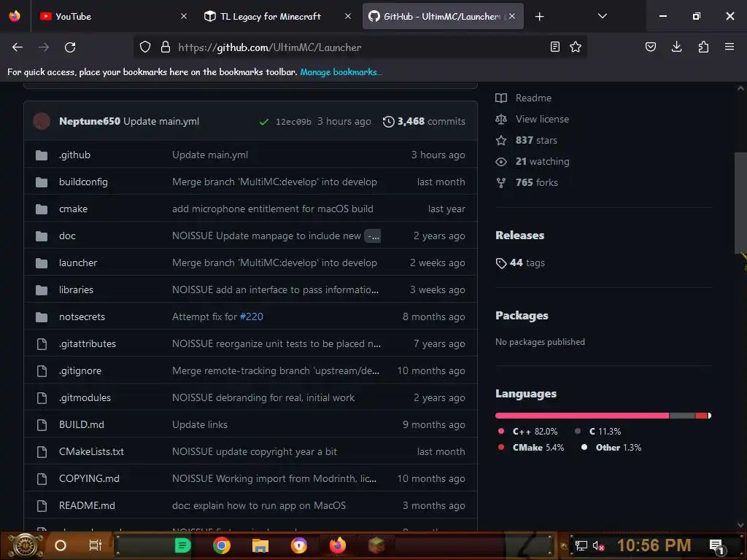The image size is (747, 560).
Task: Open the doc folder
Action: click(x=67, y=236)
